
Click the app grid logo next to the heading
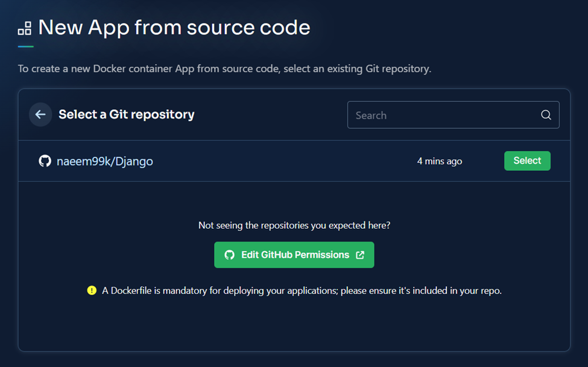click(24, 28)
